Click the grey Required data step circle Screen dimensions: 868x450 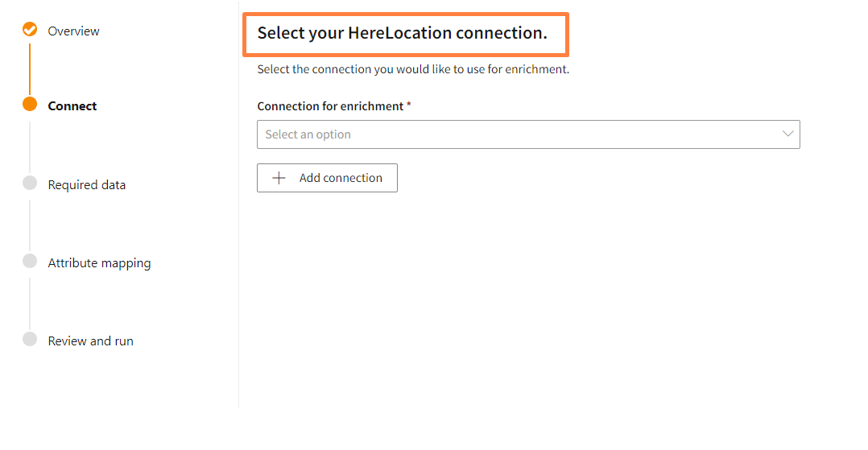[30, 183]
